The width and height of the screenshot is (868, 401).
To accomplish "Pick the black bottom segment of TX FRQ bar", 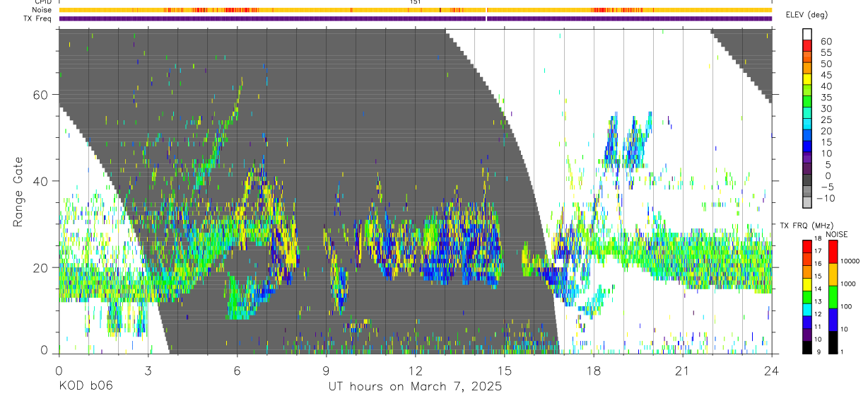I will pos(807,347).
